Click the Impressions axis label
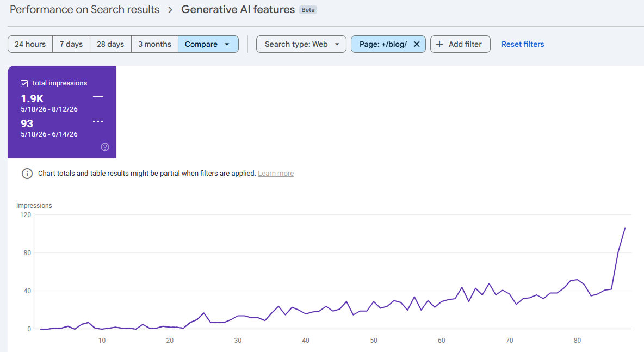This screenshot has height=352, width=644. tap(34, 205)
